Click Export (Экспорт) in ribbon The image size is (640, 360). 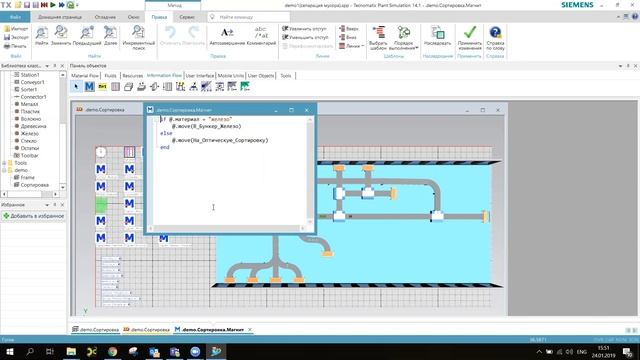tap(16, 37)
